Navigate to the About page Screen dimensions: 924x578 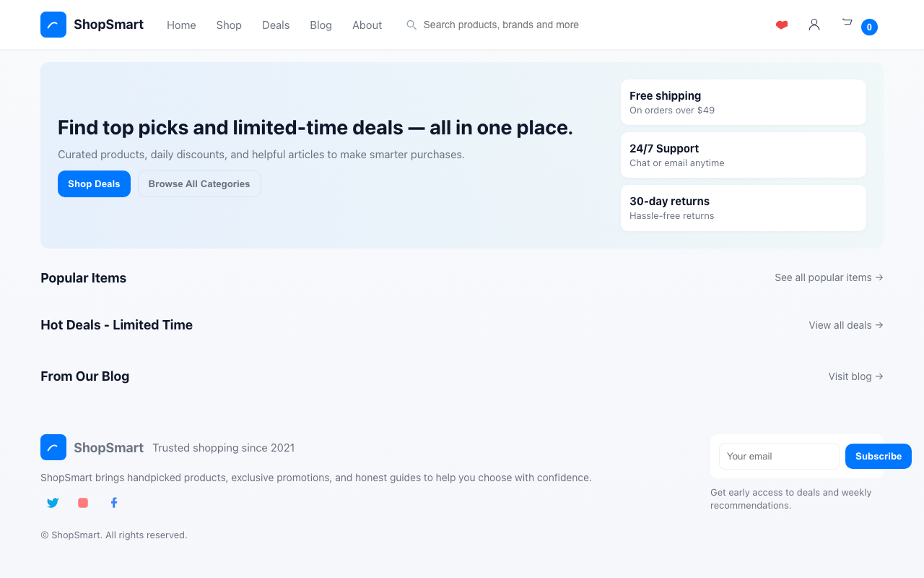(367, 25)
